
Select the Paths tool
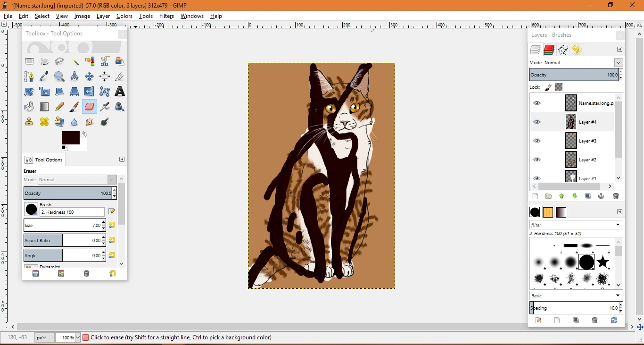[x=29, y=76]
